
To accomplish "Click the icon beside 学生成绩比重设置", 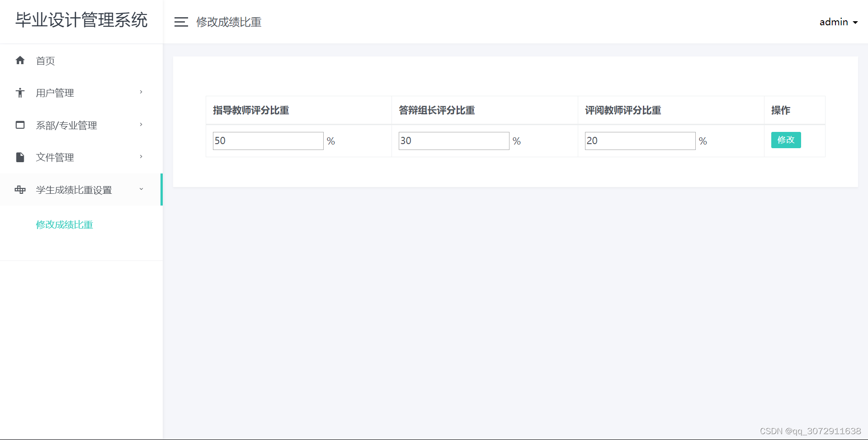I will tap(20, 190).
